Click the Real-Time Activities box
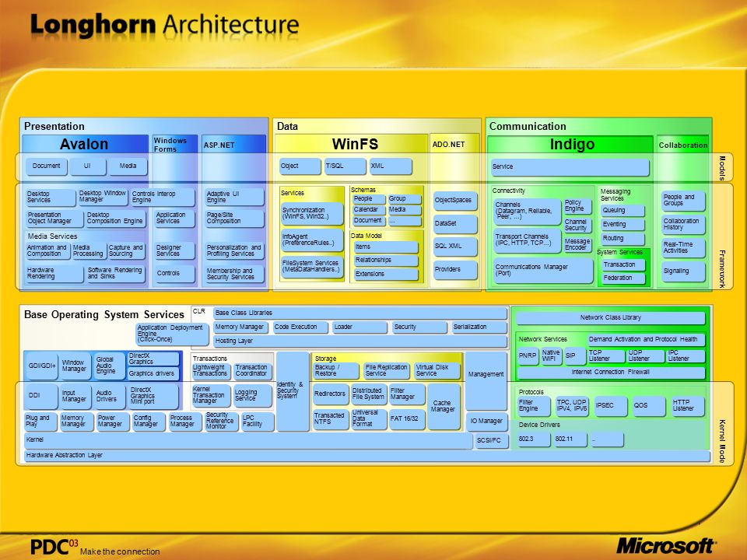Screen dimensions: 747x560 pyautogui.click(x=683, y=247)
